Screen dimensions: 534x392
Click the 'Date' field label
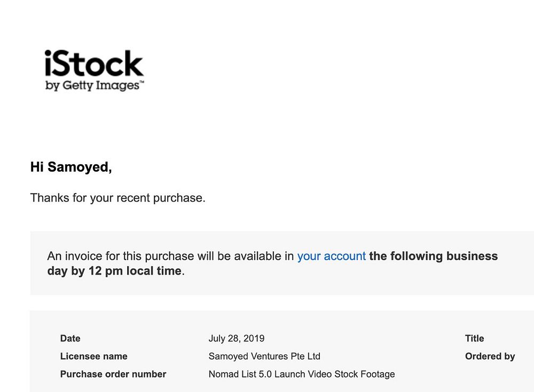coord(70,338)
